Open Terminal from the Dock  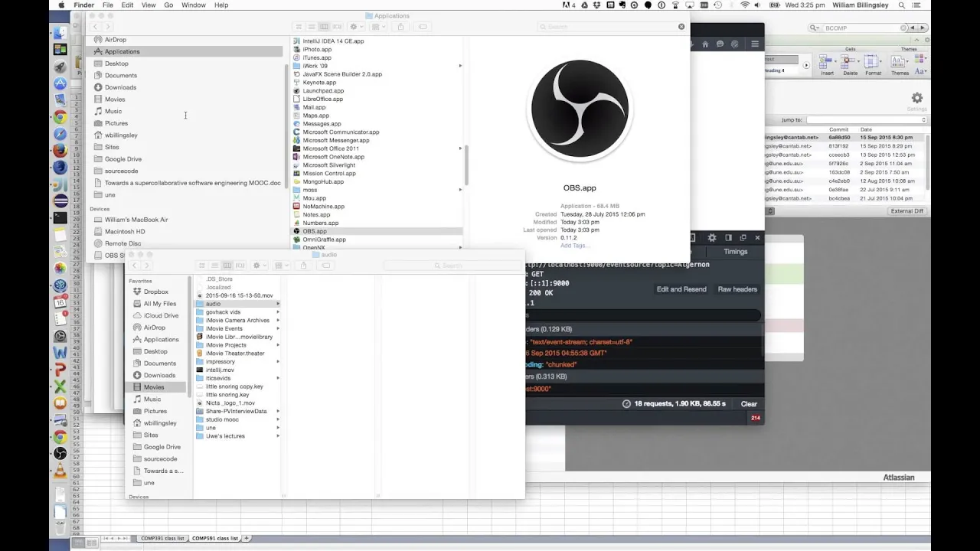click(x=60, y=217)
